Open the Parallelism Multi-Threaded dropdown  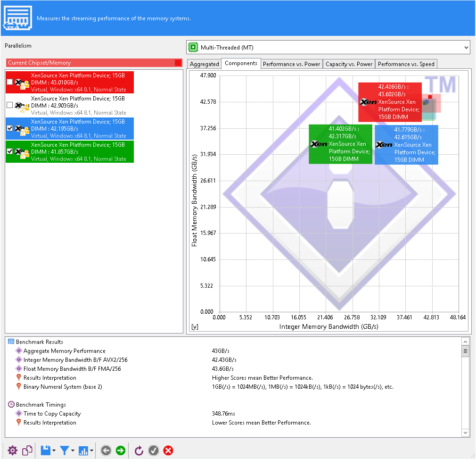[x=328, y=47]
